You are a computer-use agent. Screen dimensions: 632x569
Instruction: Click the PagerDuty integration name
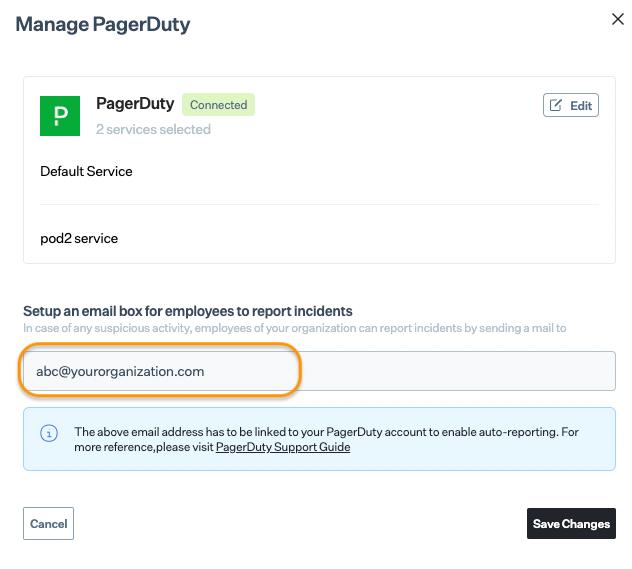point(135,104)
